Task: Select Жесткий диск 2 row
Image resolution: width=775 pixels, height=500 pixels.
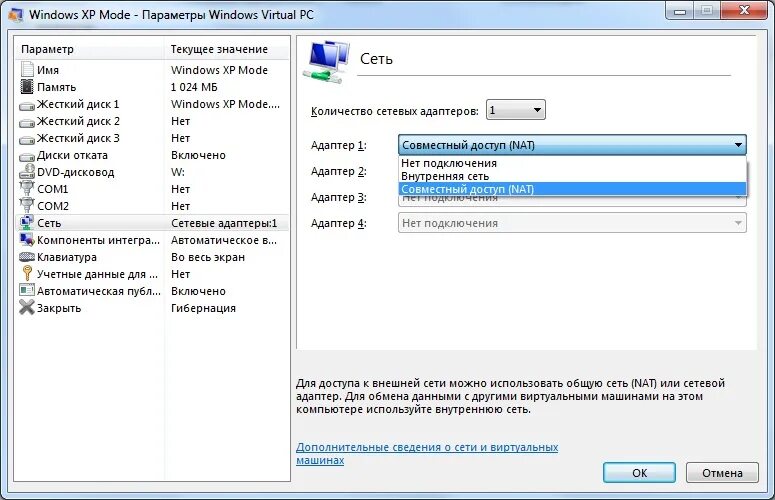Action: click(152, 121)
